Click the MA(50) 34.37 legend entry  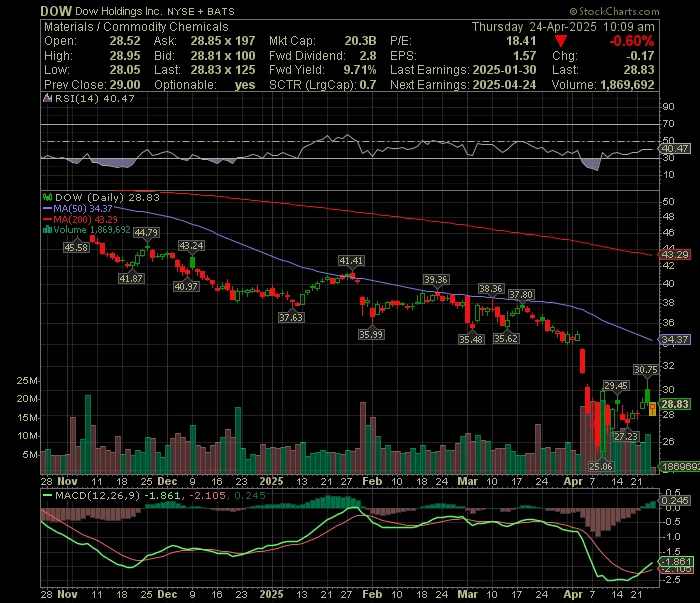78,208
